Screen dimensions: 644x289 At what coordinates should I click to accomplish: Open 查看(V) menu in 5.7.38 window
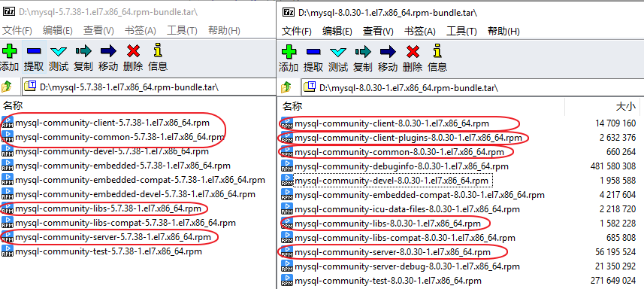click(x=98, y=30)
